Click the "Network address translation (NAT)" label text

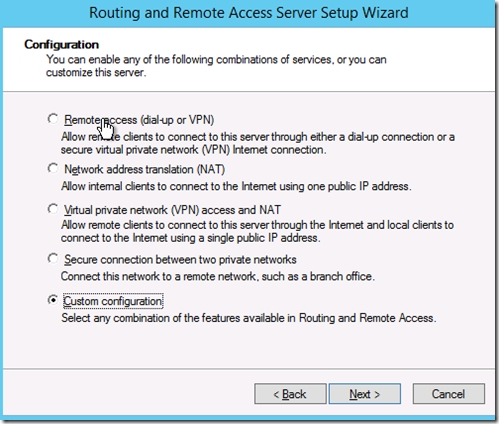[145, 169]
